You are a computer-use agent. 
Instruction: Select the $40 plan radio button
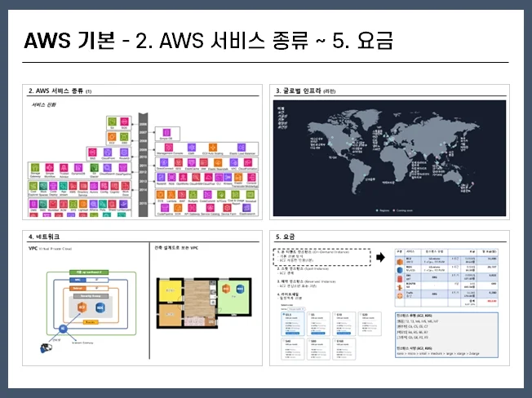284,341
